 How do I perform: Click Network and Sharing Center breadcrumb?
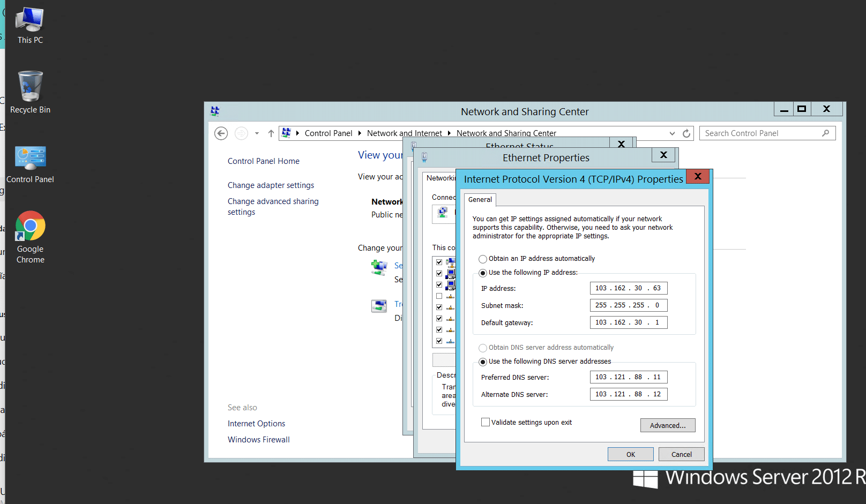click(506, 133)
